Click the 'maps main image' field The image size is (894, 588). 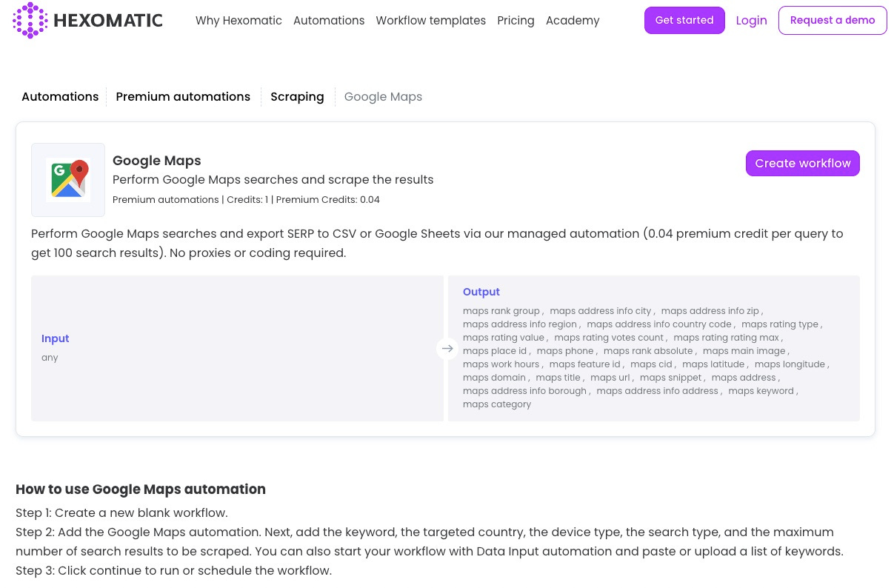(744, 351)
